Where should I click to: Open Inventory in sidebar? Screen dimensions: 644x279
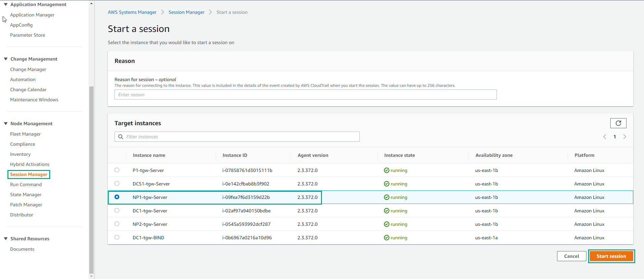click(20, 154)
